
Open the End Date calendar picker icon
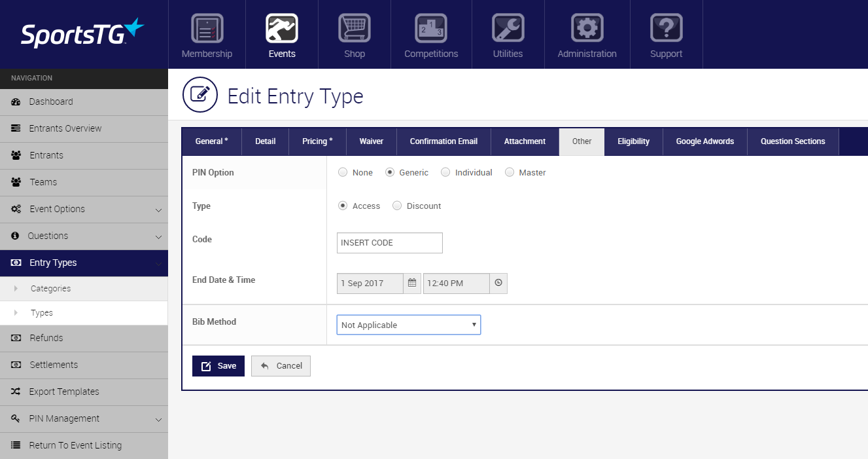pyautogui.click(x=412, y=283)
